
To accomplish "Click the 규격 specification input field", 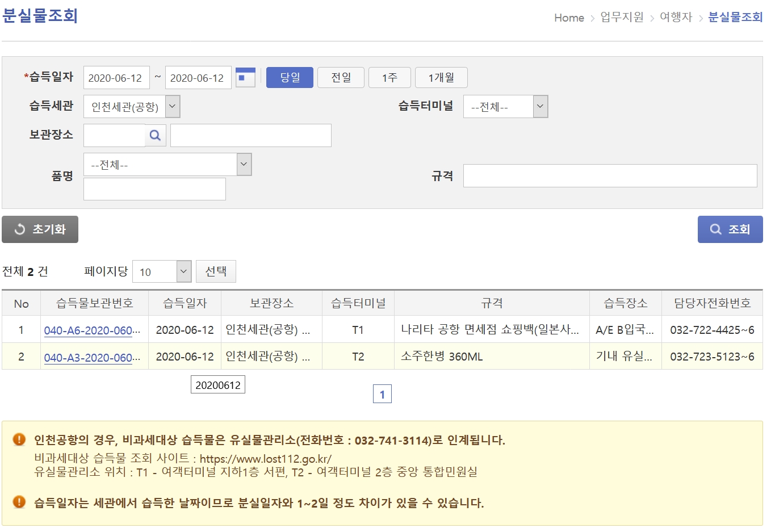I will coord(610,176).
